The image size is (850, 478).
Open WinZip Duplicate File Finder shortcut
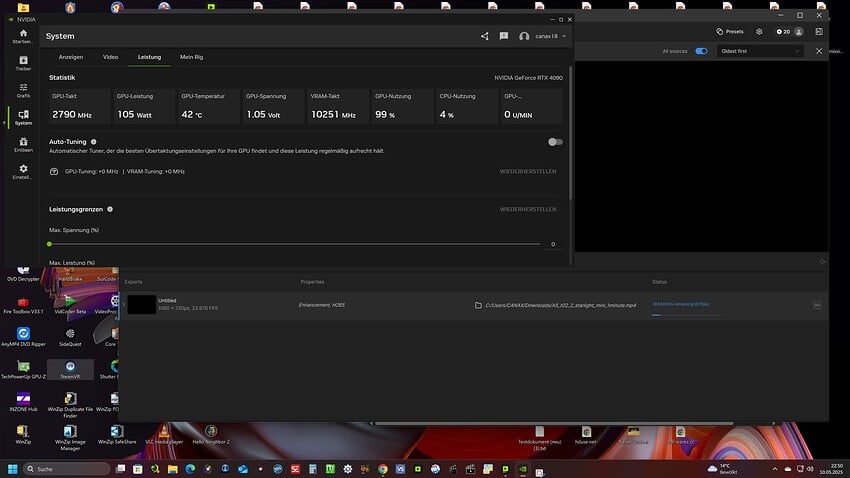point(70,404)
